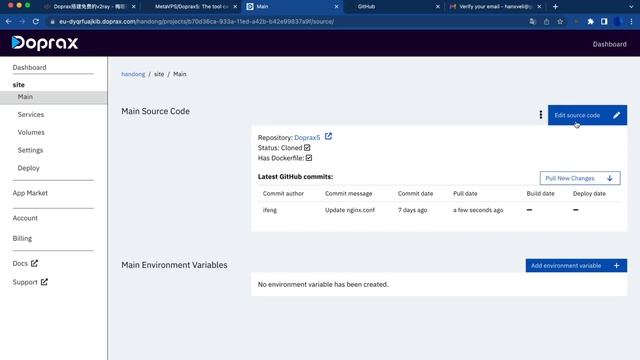This screenshot has height=360, width=640.
Task: Click the Doprax logo in the header
Action: 44,43
